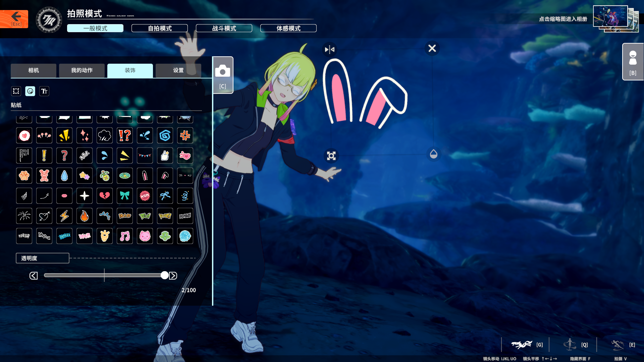Choose the green shell sticker
This screenshot has width=644, height=362.
point(165,236)
